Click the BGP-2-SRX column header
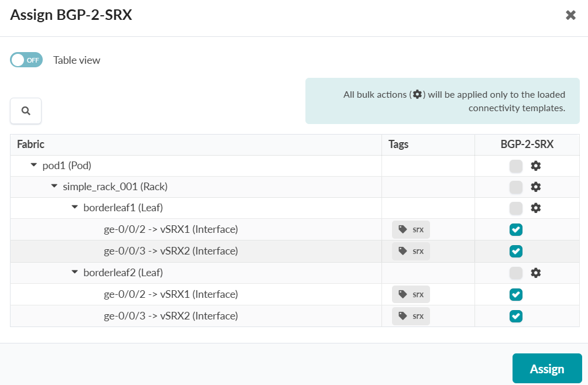588x385 pixels. 527,144
